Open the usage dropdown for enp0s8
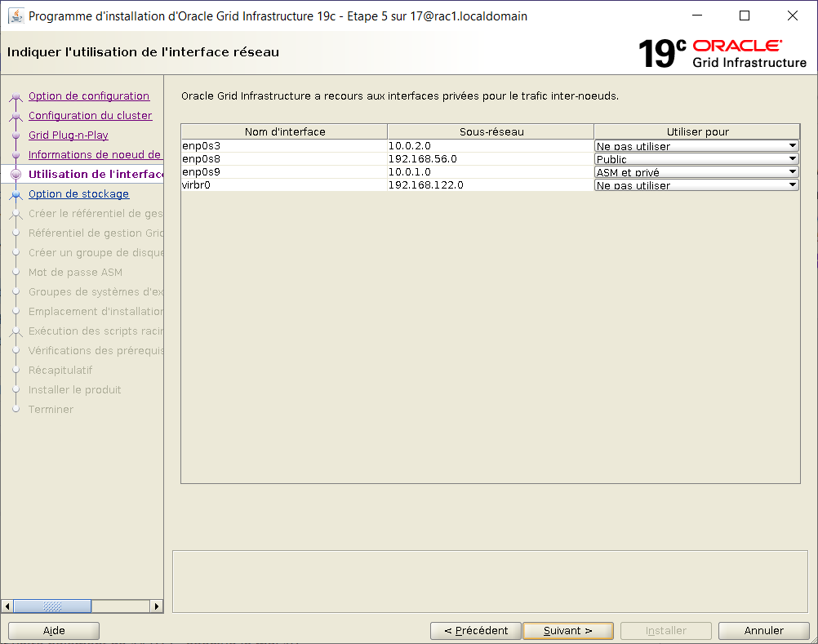 (696, 159)
